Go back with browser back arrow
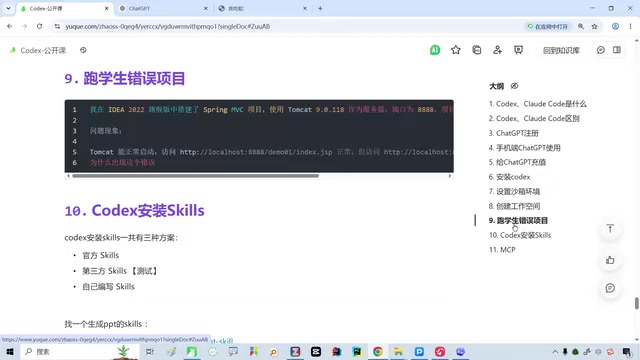640x360 pixels. click(x=9, y=26)
